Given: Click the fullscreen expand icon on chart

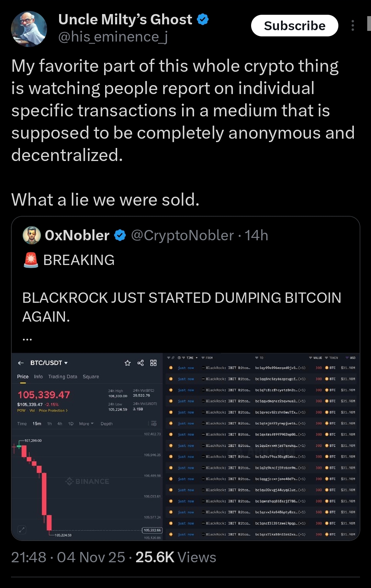Looking at the screenshot, I should (x=22, y=530).
